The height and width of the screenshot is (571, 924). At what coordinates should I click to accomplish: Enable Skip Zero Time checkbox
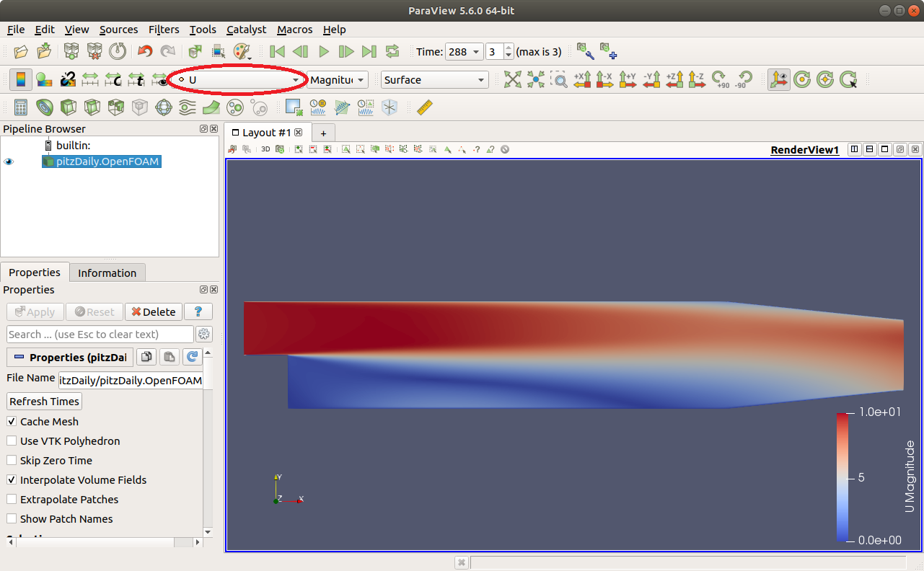pyautogui.click(x=12, y=460)
